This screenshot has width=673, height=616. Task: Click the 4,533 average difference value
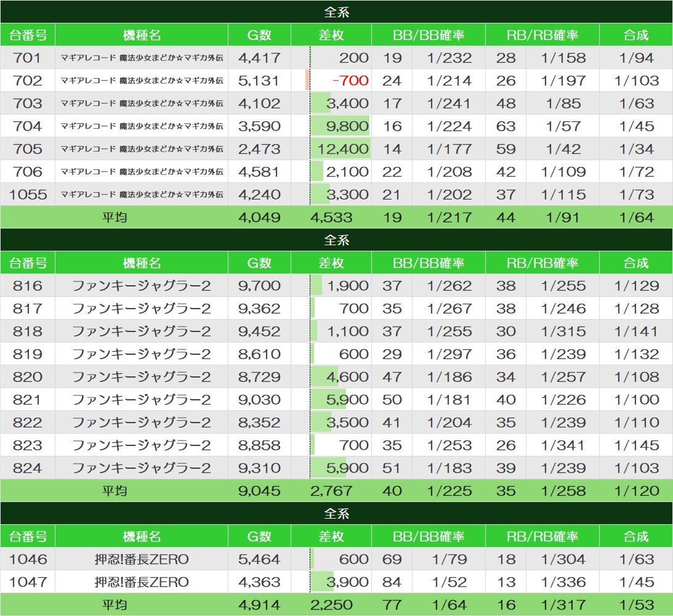coord(331,217)
